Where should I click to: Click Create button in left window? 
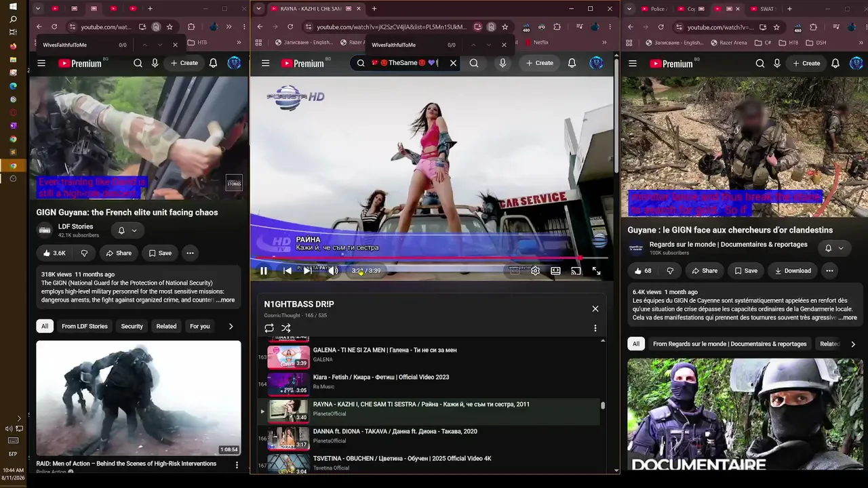coord(184,63)
